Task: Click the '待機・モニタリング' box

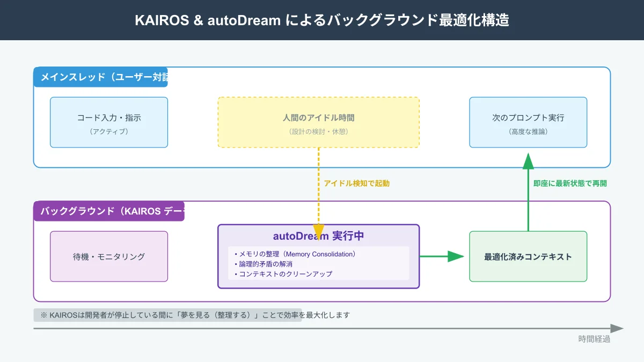Action: (x=109, y=256)
